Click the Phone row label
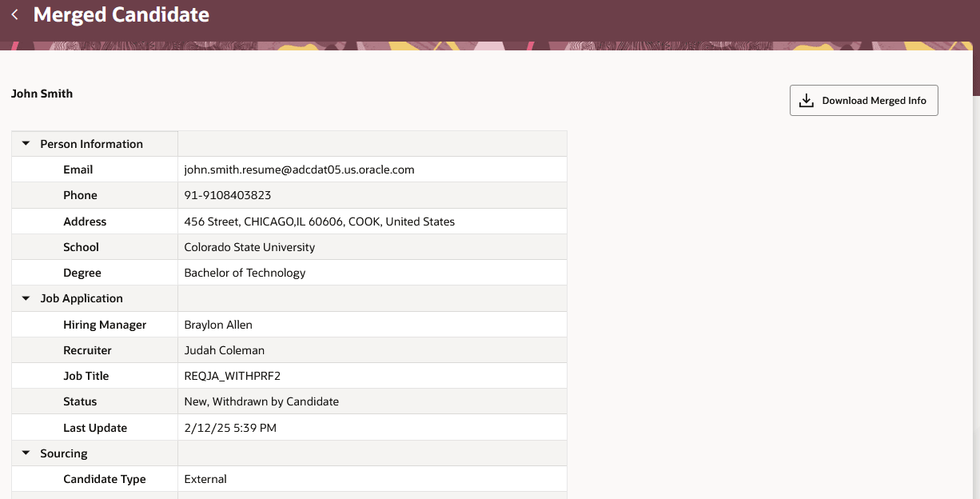The width and height of the screenshot is (980, 499). [x=80, y=195]
